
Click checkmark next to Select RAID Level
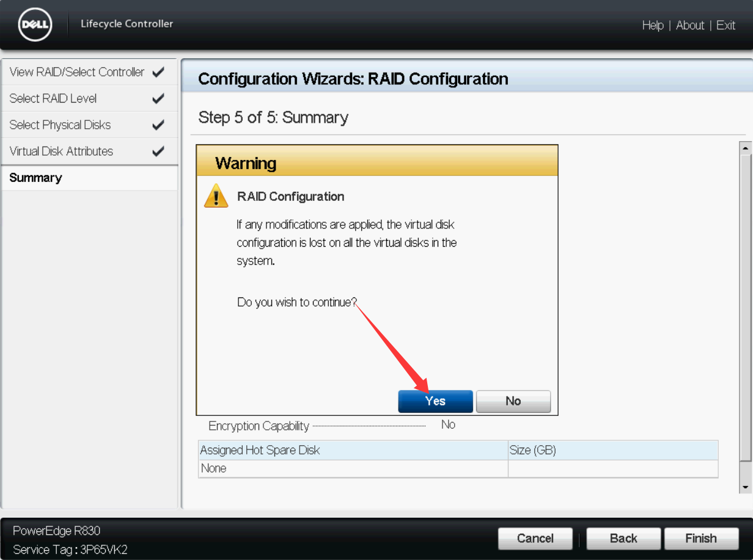[158, 98]
